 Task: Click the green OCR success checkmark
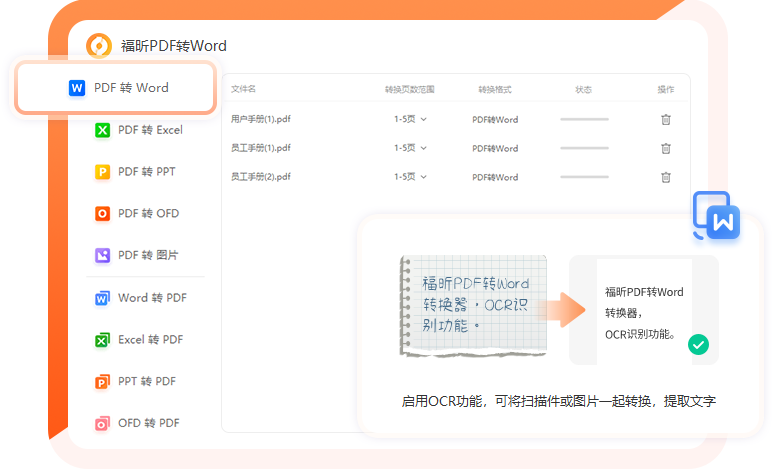click(x=698, y=344)
